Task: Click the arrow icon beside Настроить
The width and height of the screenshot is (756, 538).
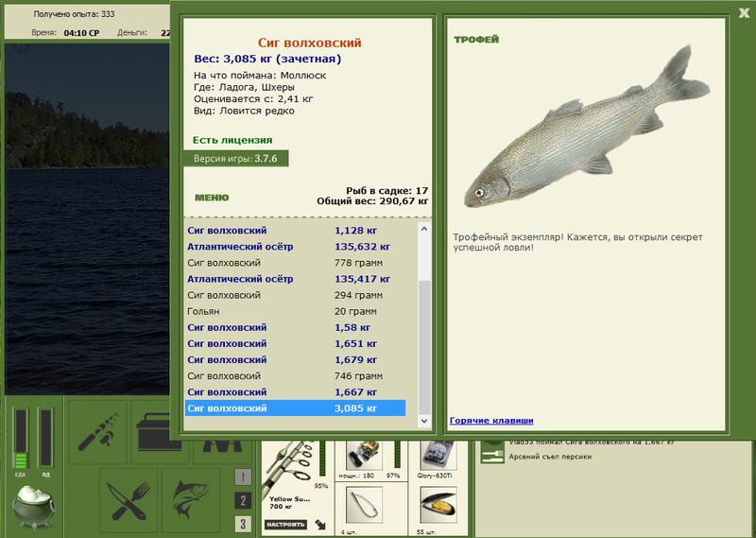Action: click(320, 524)
